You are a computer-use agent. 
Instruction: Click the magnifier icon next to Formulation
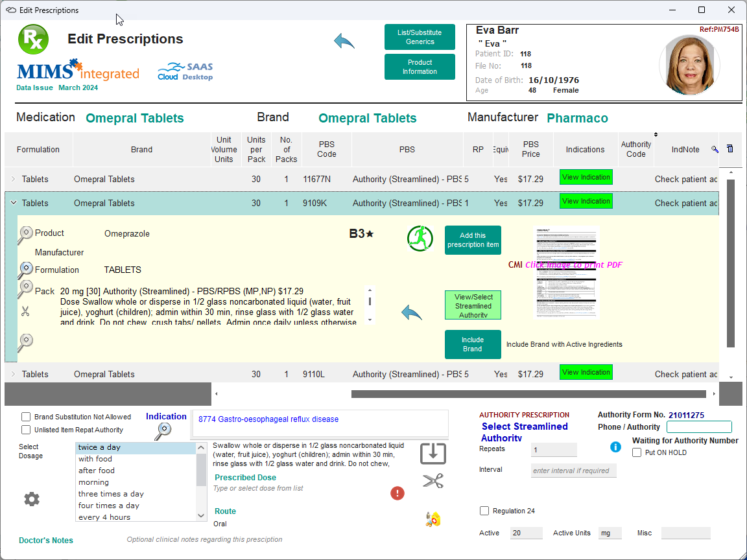[25, 270]
